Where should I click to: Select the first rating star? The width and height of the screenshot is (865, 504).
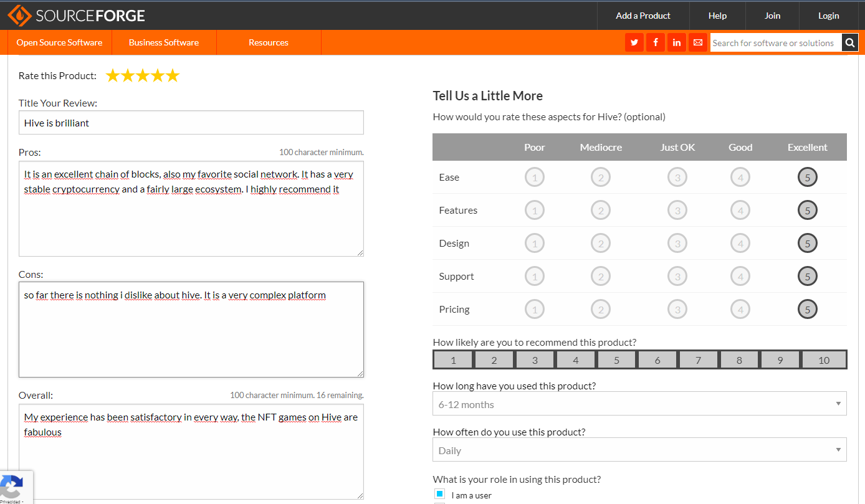pyautogui.click(x=113, y=75)
